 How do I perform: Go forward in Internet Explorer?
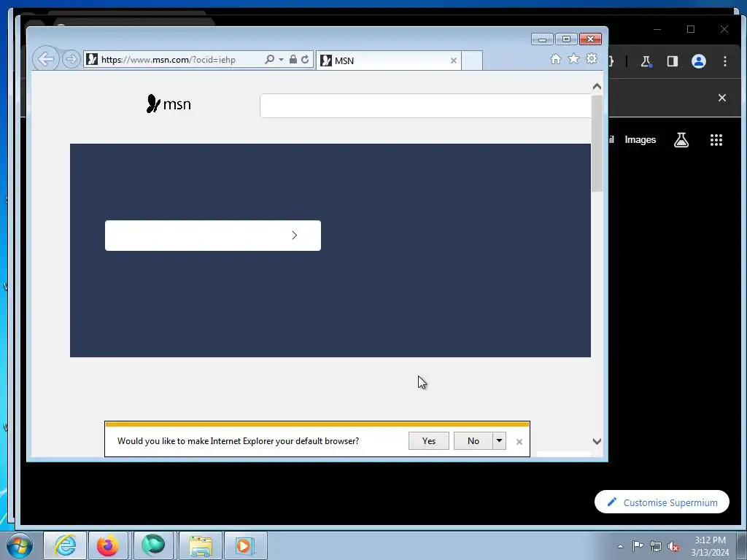tap(71, 60)
